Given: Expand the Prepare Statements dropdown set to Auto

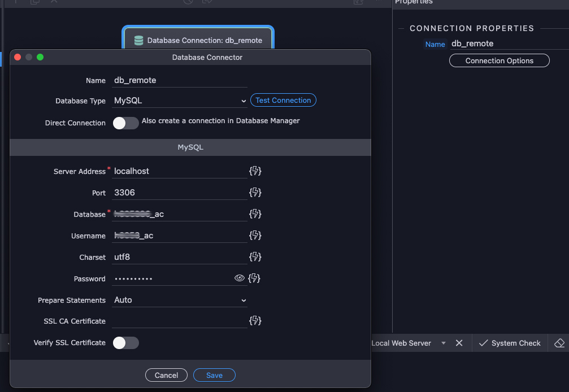Looking at the screenshot, I should coord(180,300).
